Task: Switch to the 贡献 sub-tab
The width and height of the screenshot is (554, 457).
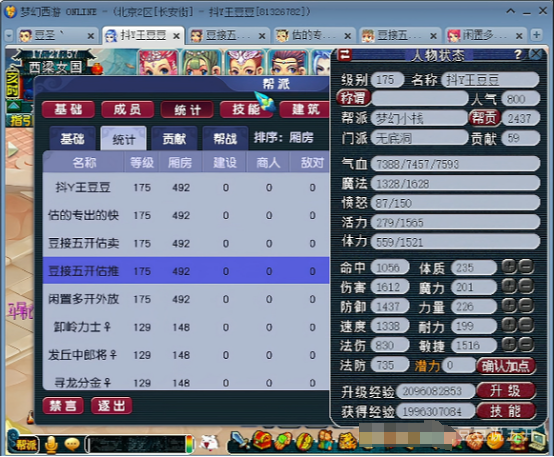Action: 174,139
